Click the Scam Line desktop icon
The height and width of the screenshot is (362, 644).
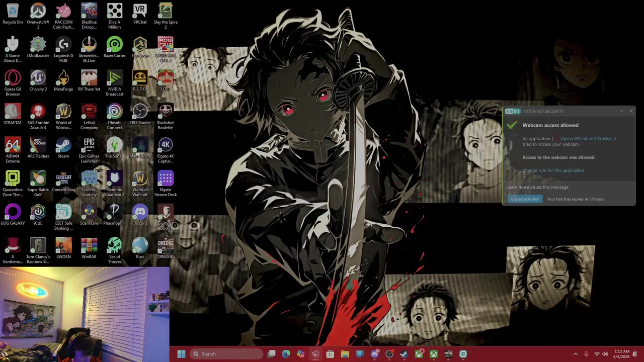(89, 215)
